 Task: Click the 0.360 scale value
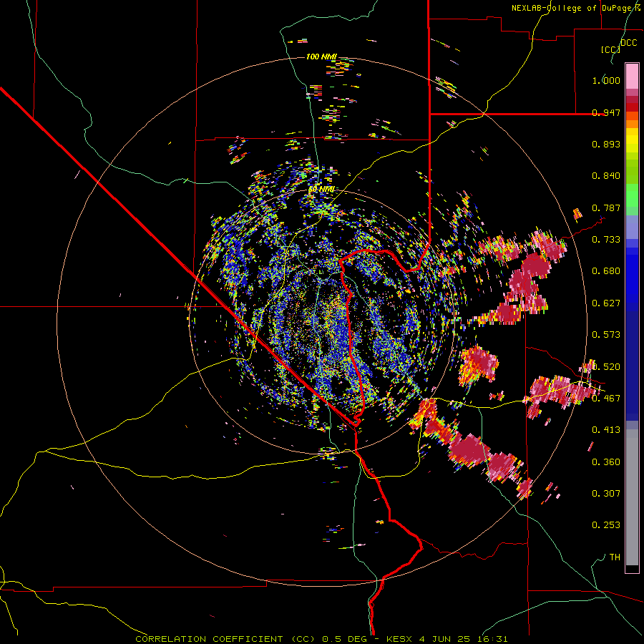pyautogui.click(x=606, y=462)
